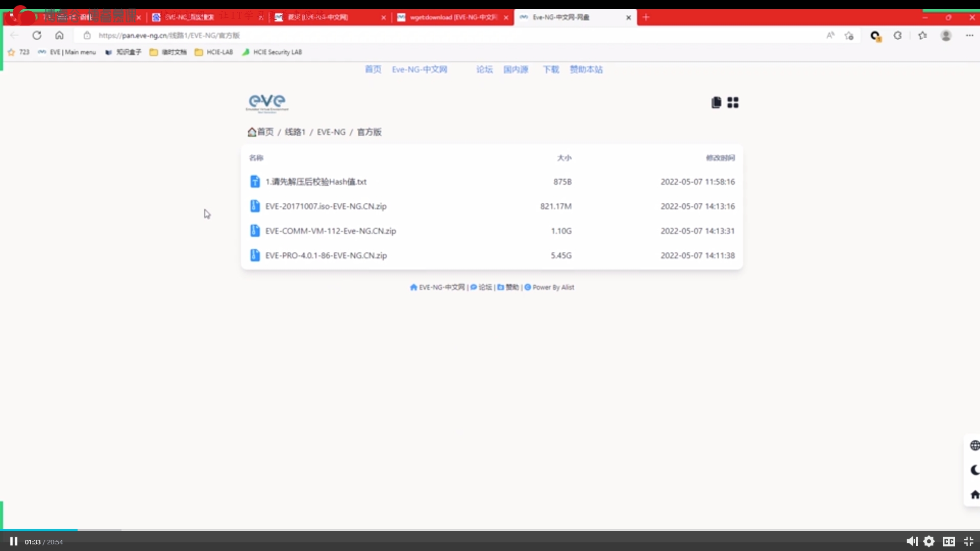Open the favorites star icon in toolbar
This screenshot has width=980, height=551.
tap(922, 35)
